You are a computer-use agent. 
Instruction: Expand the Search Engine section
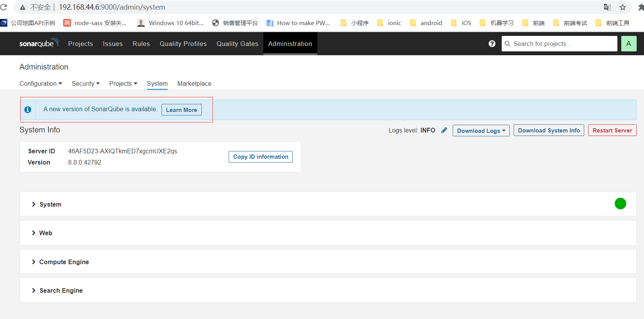[x=61, y=290]
